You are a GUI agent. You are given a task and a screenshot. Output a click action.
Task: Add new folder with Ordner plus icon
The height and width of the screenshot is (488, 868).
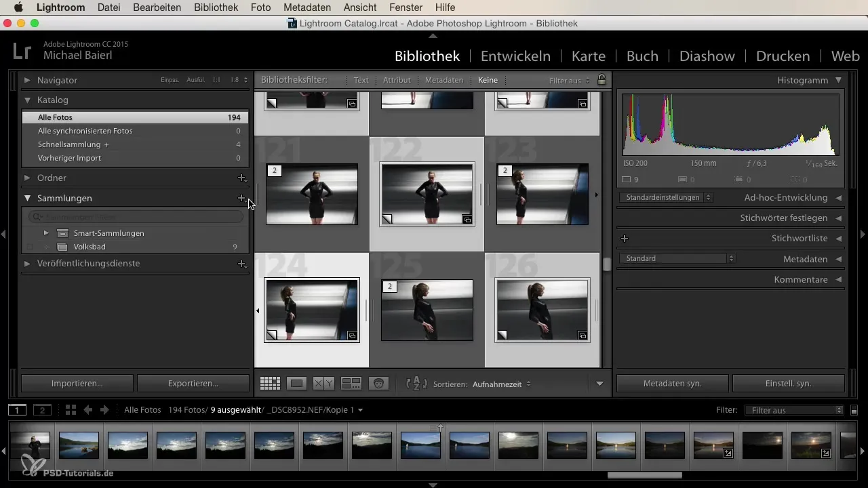point(241,178)
